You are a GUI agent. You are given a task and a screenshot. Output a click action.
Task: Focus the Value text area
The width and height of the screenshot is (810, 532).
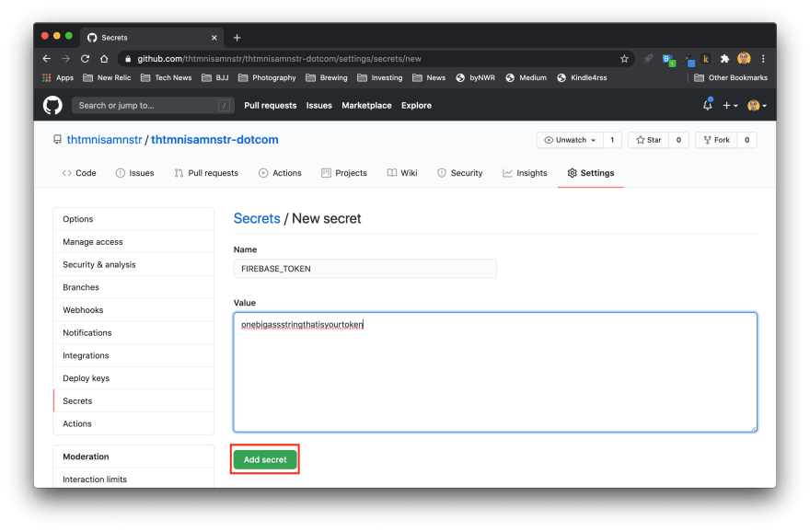tap(494, 377)
